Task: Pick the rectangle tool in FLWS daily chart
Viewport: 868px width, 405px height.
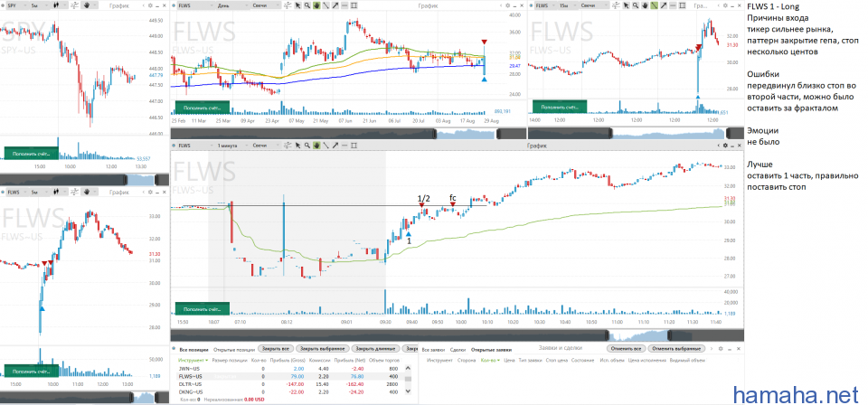Action: (x=354, y=5)
